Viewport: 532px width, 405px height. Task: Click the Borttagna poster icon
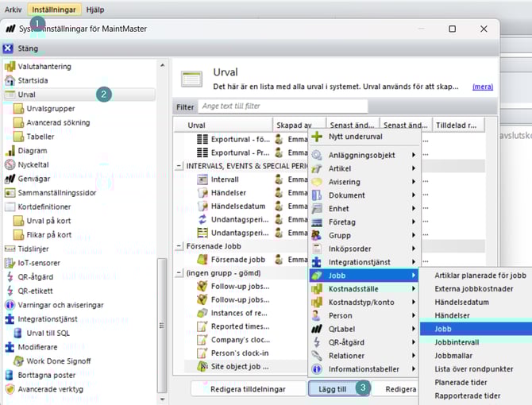[10, 375]
